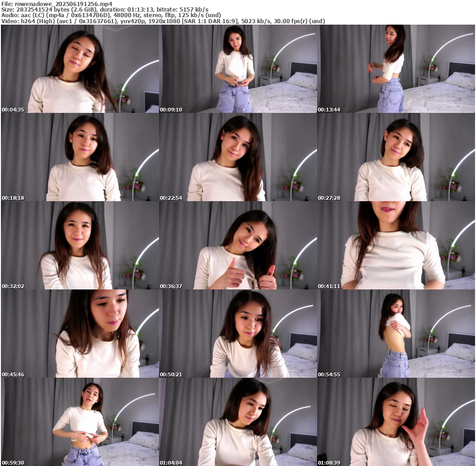This screenshot has height=466, width=476.
Task: Select the thumbnail at 00:50:21
Action: tap(238, 334)
